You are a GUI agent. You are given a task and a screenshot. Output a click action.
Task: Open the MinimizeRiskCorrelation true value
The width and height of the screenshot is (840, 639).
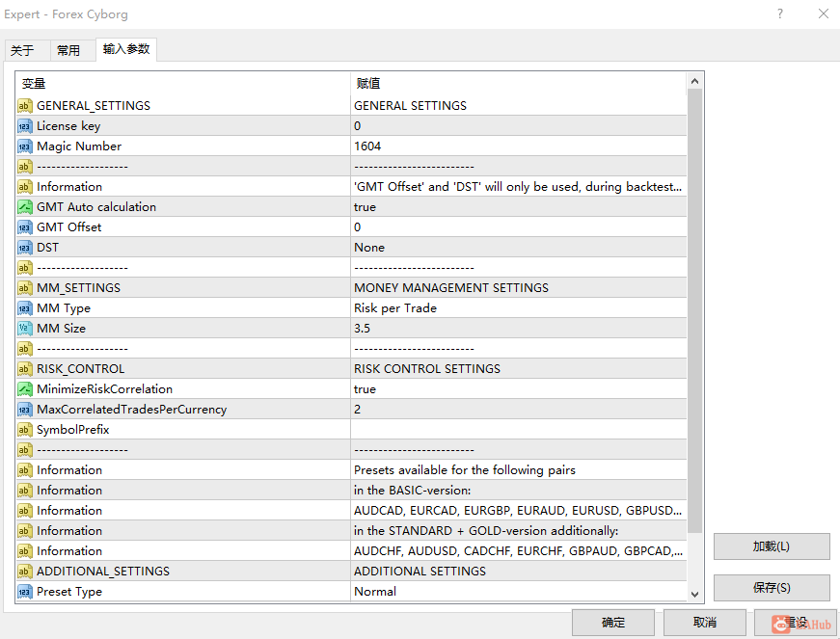coord(518,389)
